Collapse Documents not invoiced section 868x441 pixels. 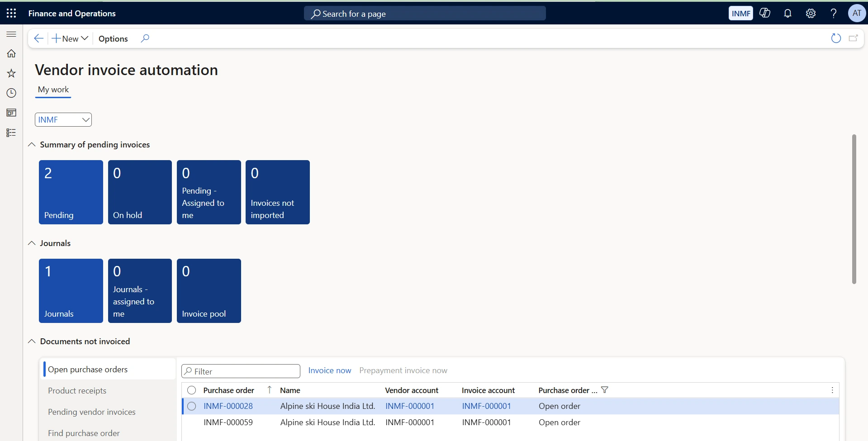(x=32, y=341)
